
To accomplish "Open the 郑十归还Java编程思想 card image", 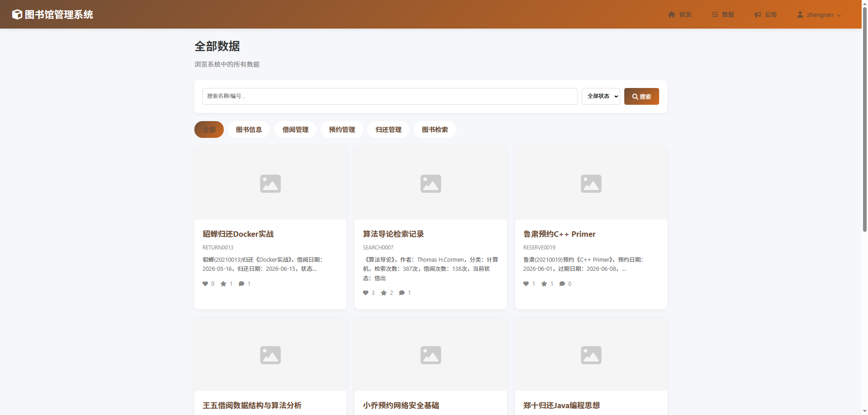I will (x=591, y=355).
